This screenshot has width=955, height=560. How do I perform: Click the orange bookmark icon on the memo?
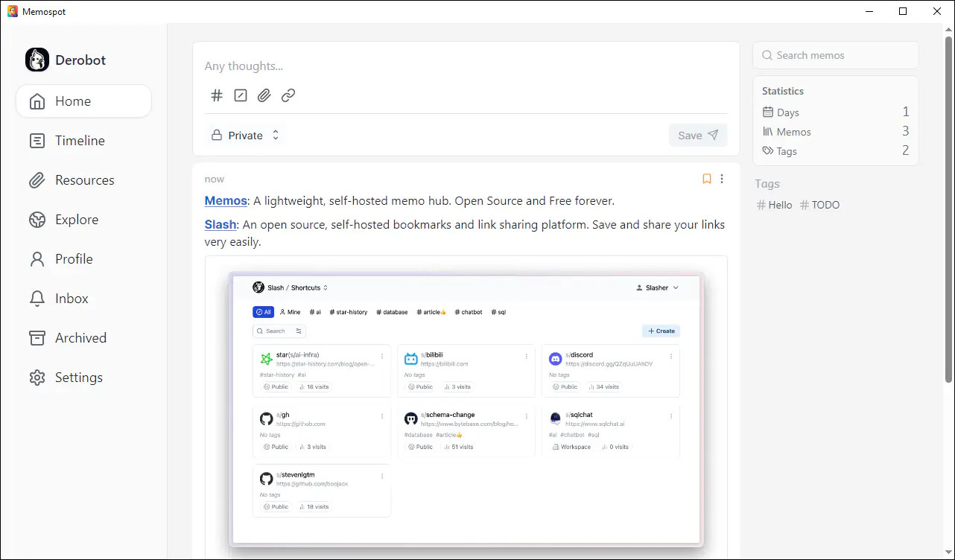[707, 179]
